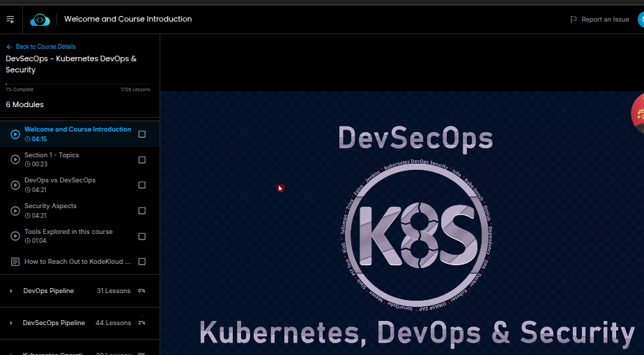
Task: Click play icon for Tools Explored lesson
Action: [15, 237]
